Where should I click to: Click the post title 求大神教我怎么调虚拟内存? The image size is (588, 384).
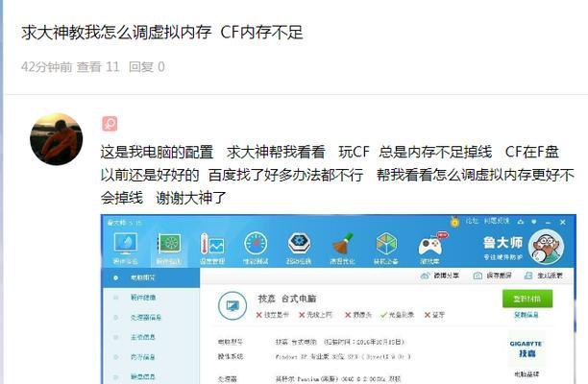(x=116, y=33)
